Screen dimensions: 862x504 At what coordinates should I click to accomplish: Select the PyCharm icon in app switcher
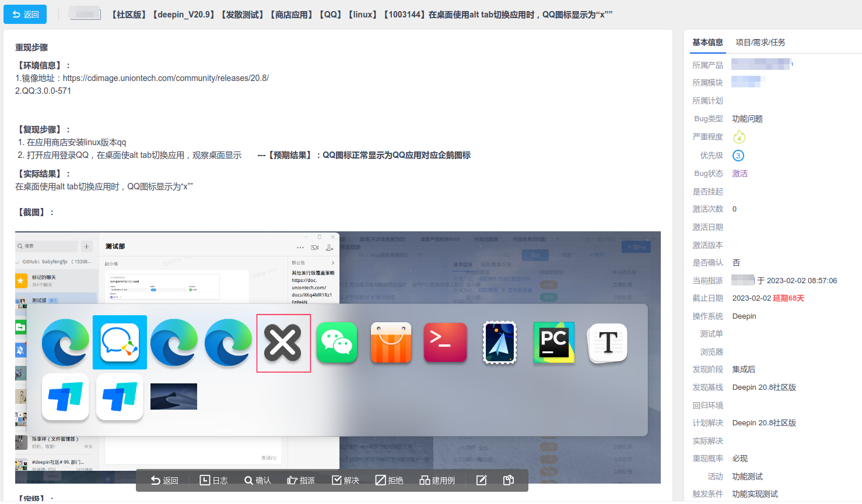tap(554, 343)
